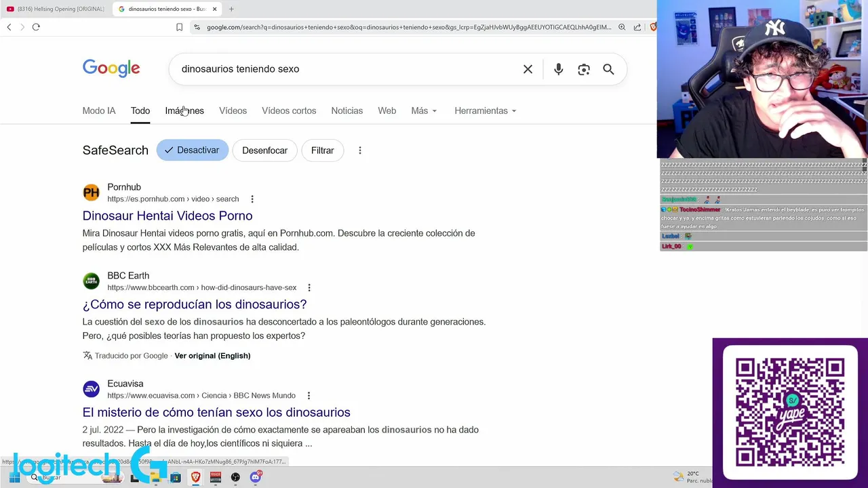Click the Brave browser taskbar icon
Image resolution: width=868 pixels, height=488 pixels.
195,478
